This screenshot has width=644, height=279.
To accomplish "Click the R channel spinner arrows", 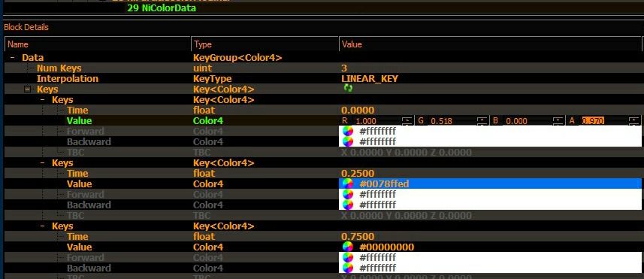I will (x=407, y=121).
